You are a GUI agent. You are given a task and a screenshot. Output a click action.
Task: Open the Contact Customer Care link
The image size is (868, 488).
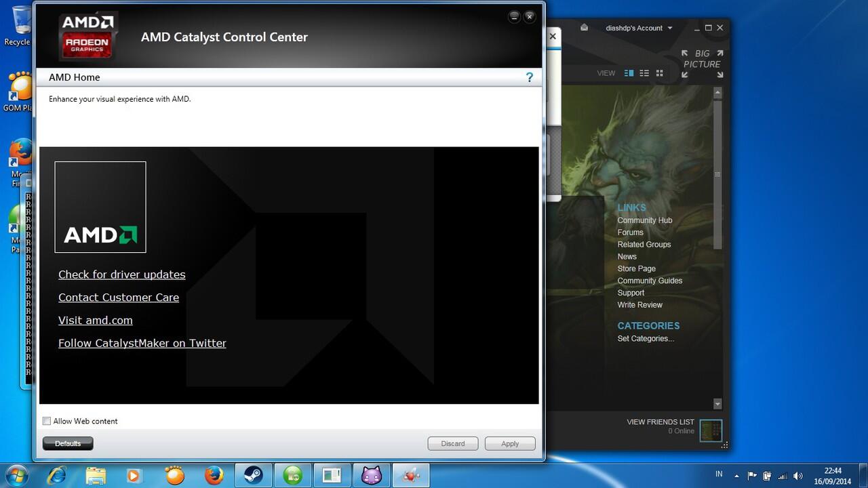(x=119, y=298)
